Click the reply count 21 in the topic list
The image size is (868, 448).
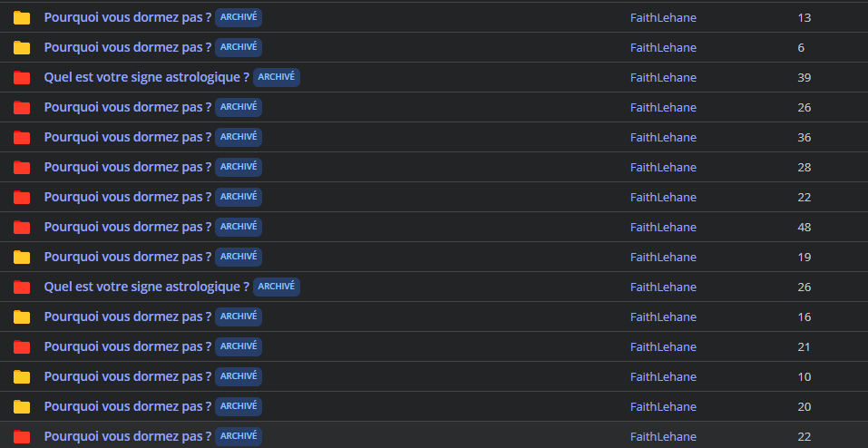click(x=805, y=346)
